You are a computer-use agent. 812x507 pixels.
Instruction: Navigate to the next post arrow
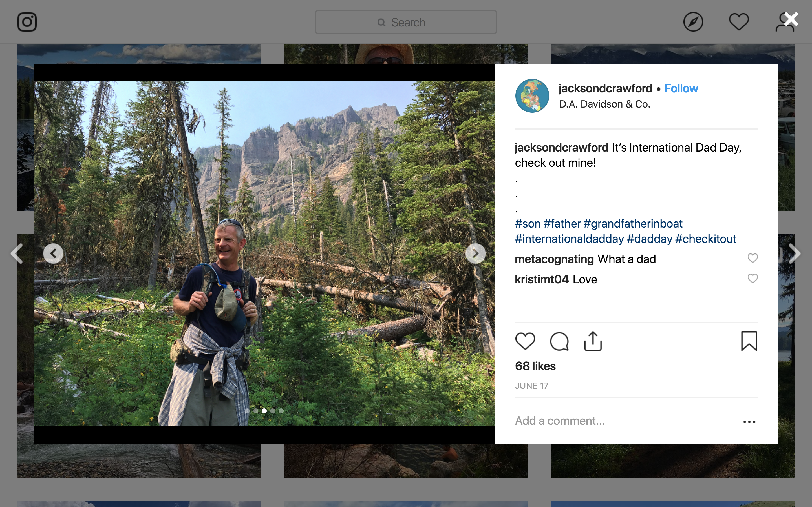794,253
